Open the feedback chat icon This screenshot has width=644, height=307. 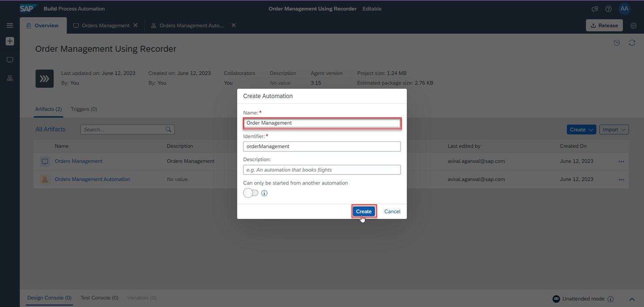595,9
